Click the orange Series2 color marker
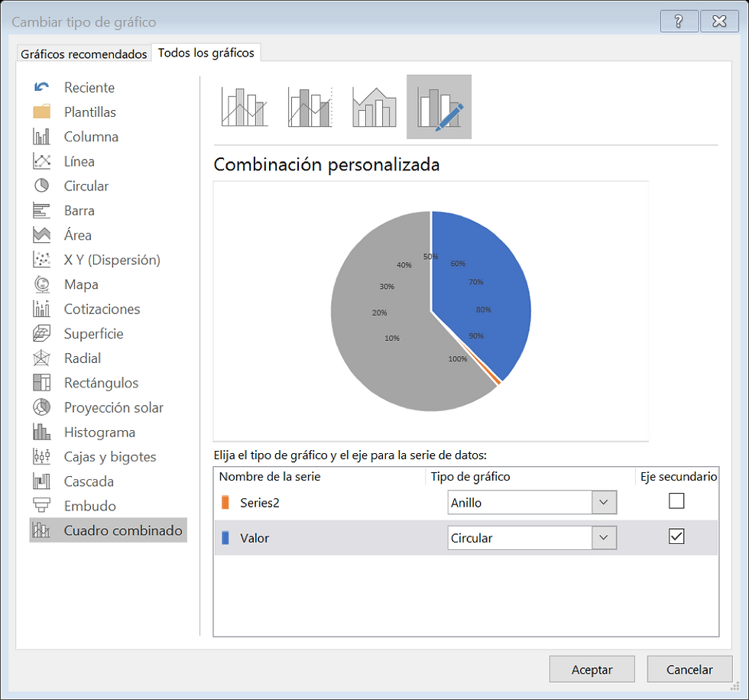This screenshot has height=700, width=749. (x=225, y=502)
